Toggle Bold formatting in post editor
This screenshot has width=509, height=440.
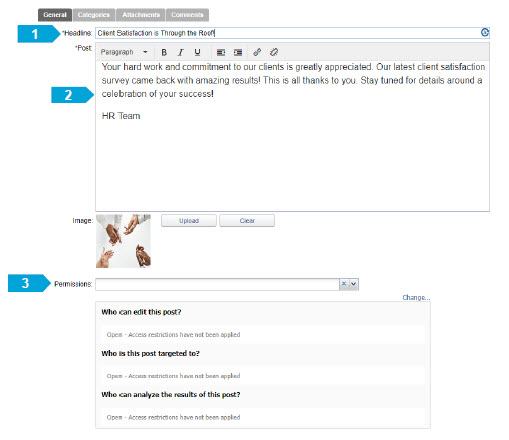tap(164, 52)
